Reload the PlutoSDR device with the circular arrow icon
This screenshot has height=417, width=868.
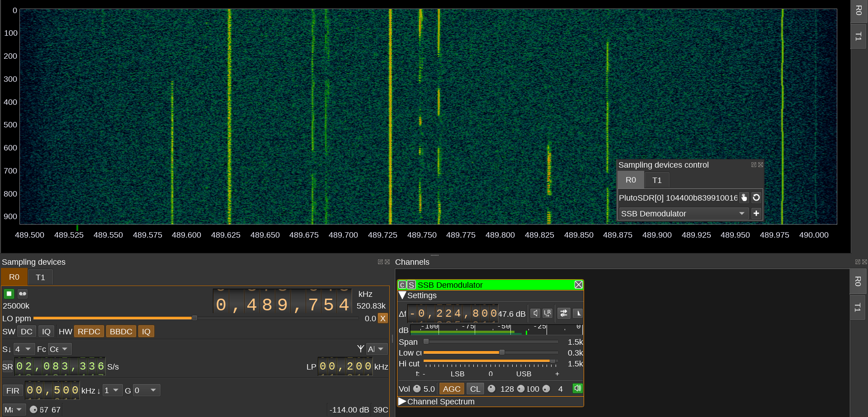(x=756, y=198)
